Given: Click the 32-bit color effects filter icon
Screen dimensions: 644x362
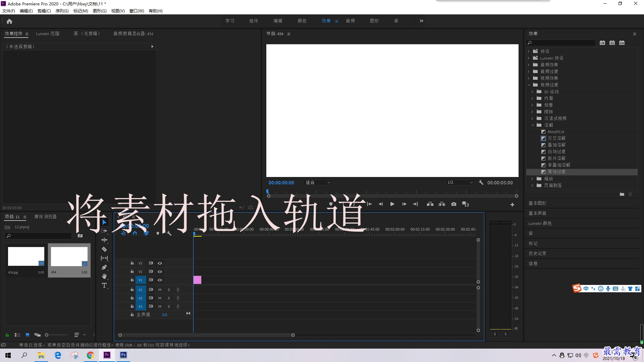Looking at the screenshot, I should (612, 43).
